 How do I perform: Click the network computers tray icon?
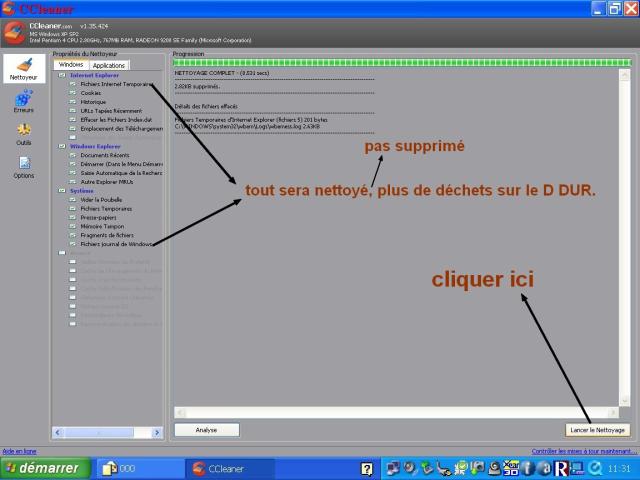point(393,468)
